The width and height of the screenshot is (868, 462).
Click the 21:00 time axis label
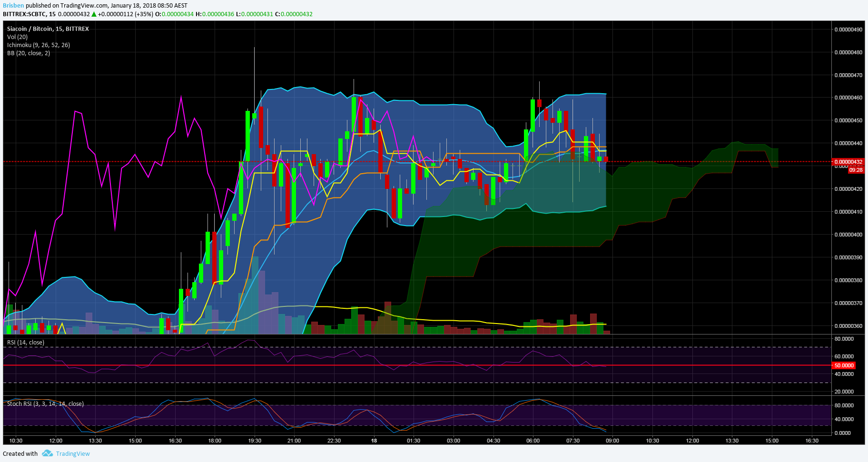(294, 441)
